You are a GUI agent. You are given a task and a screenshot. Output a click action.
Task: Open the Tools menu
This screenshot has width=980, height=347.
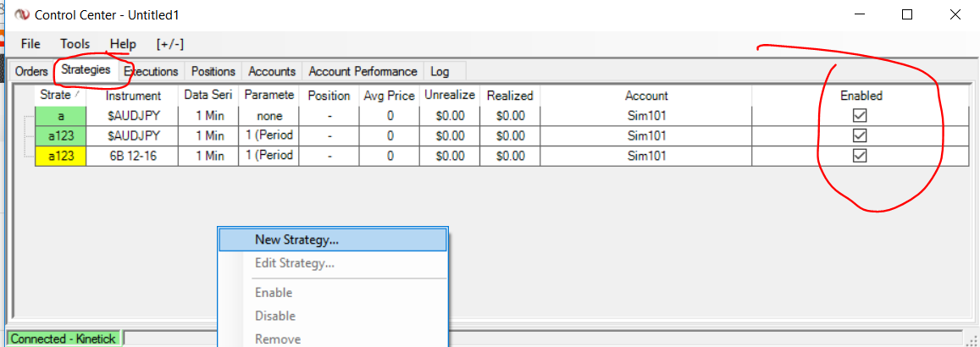[x=75, y=44]
